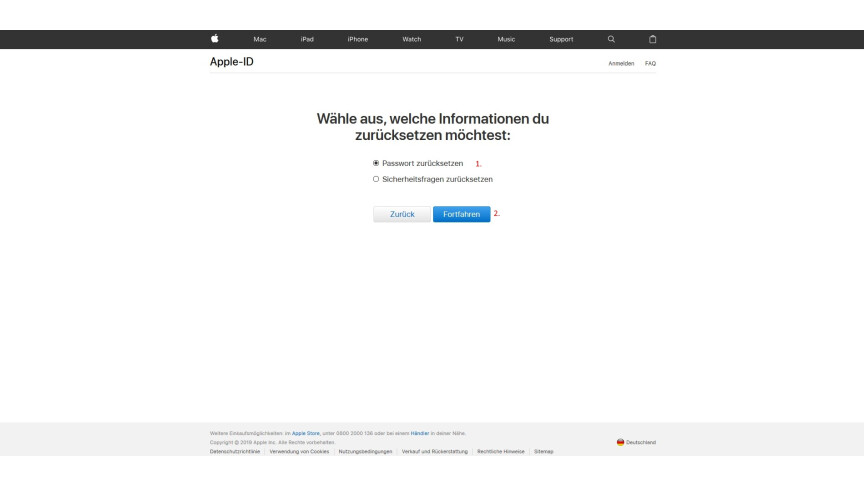864x486 pixels.
Task: Follow the Apple Store footer link
Action: point(305,433)
